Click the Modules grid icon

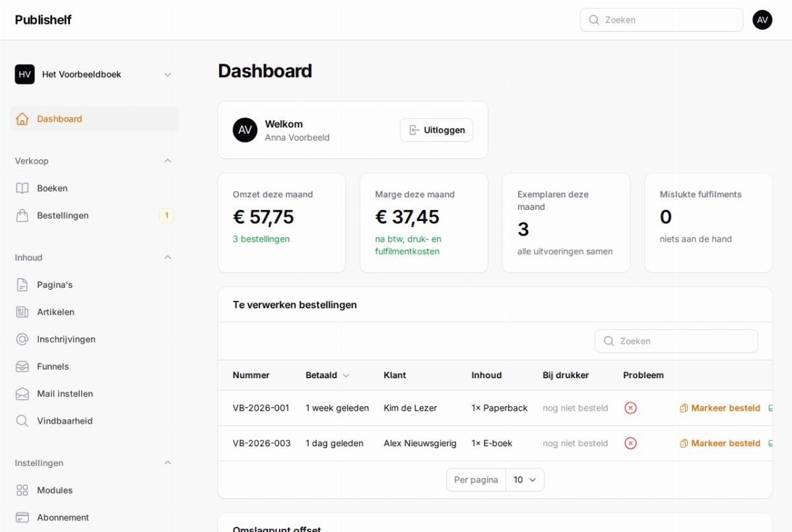point(22,490)
